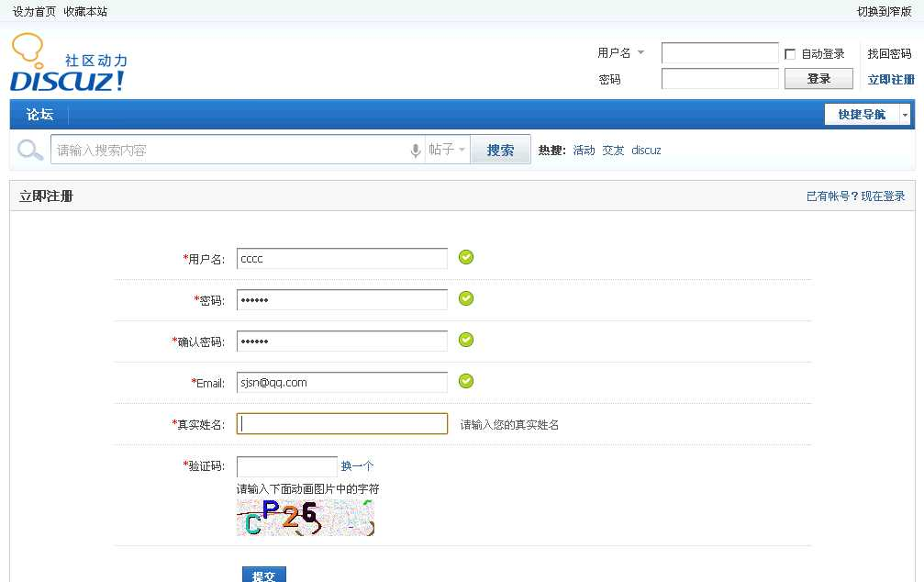Viewport: 924px width, 582px height.
Task: Open the 论坛 navigation tab
Action: (x=39, y=115)
